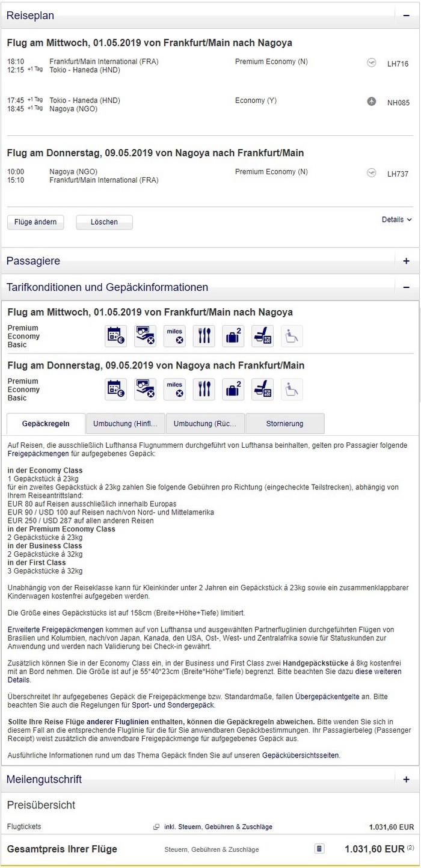Image resolution: width=421 pixels, height=868 pixels.
Task: Open the Stornierung tab
Action: coord(285,424)
